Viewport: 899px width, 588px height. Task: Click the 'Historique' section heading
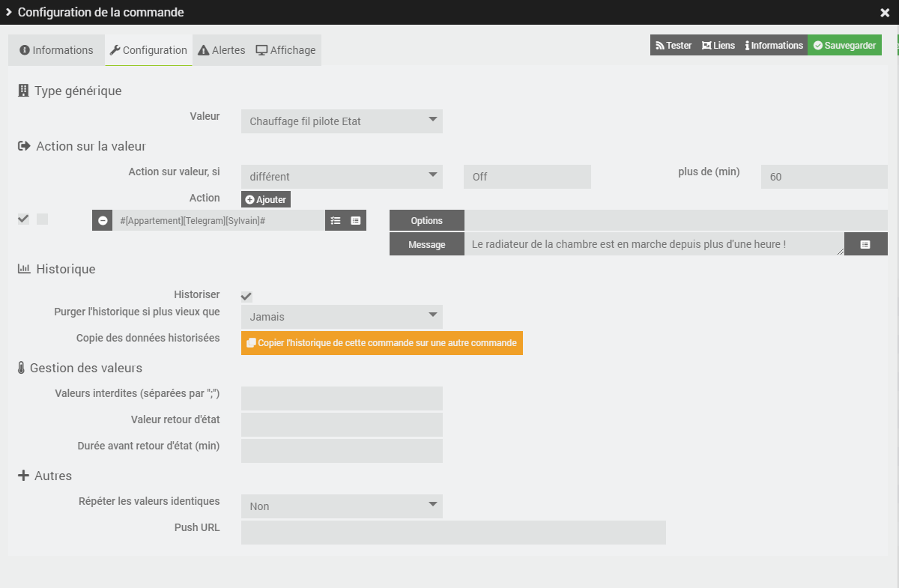coord(56,268)
